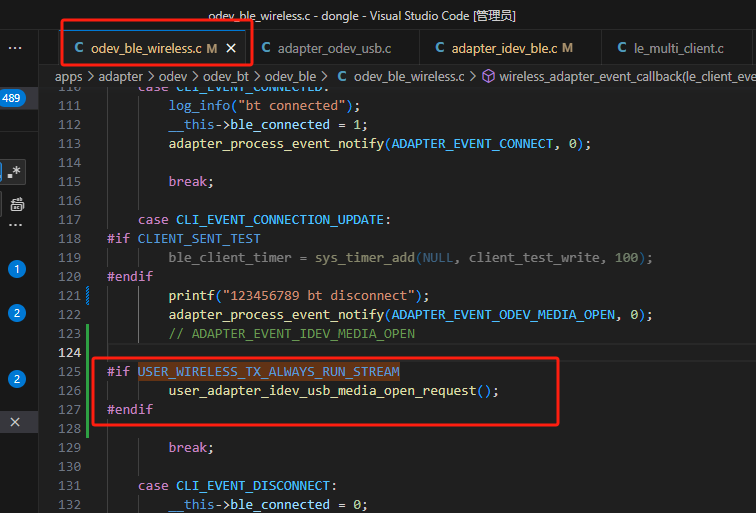756x513 pixels.
Task: Click the ble_connected = 0 assignment
Action: [268, 504]
